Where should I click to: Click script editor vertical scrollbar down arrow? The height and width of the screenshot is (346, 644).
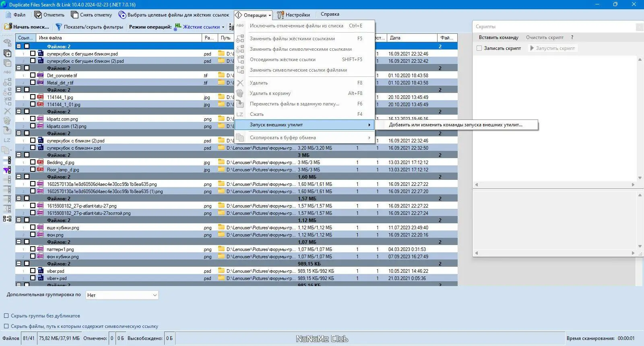pyautogui.click(x=640, y=178)
